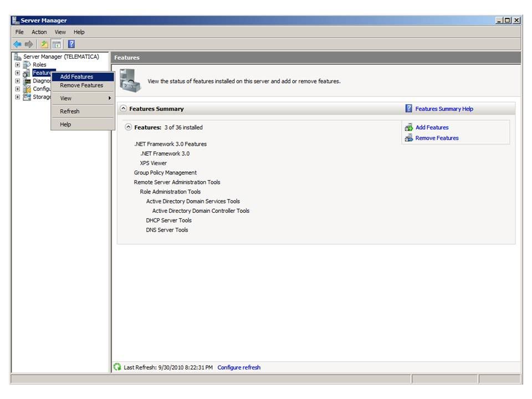Collapse the Features Summary section

[x=123, y=109]
